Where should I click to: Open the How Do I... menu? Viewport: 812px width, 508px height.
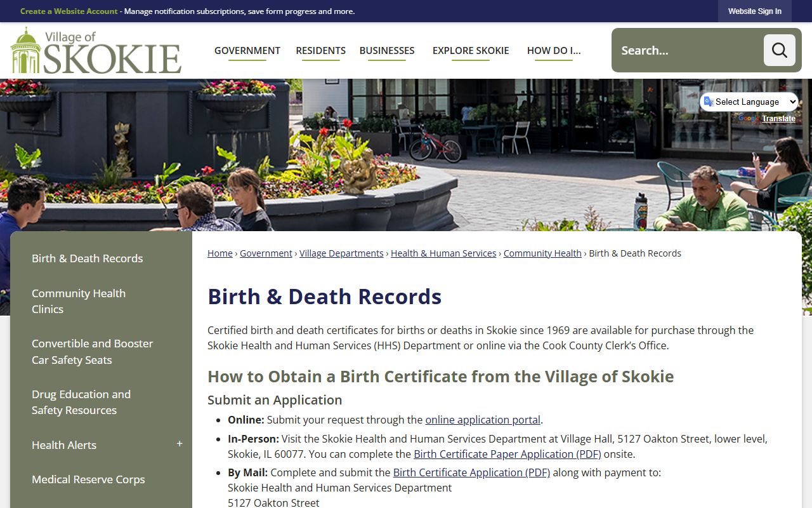tap(554, 51)
